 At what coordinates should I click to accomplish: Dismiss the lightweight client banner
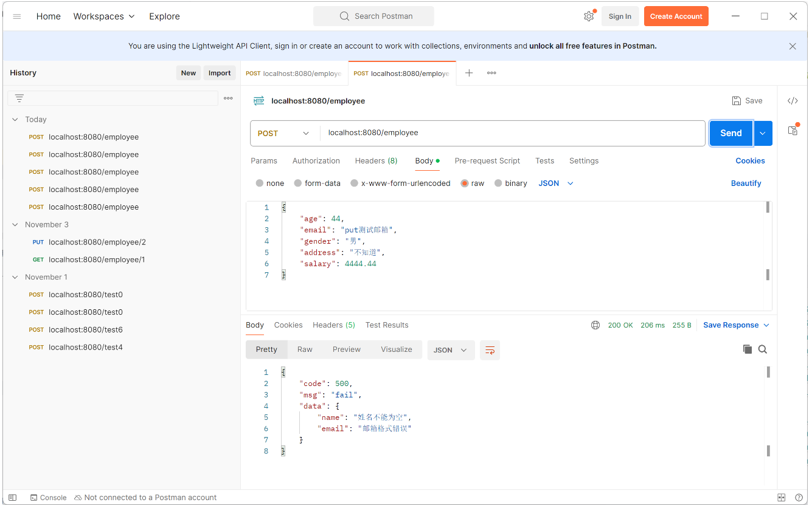tap(793, 46)
